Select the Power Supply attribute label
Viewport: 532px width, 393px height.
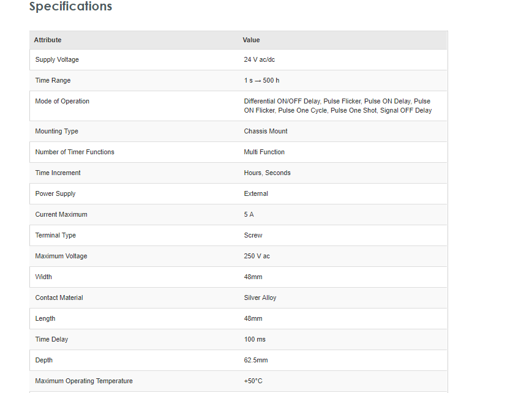tap(56, 194)
